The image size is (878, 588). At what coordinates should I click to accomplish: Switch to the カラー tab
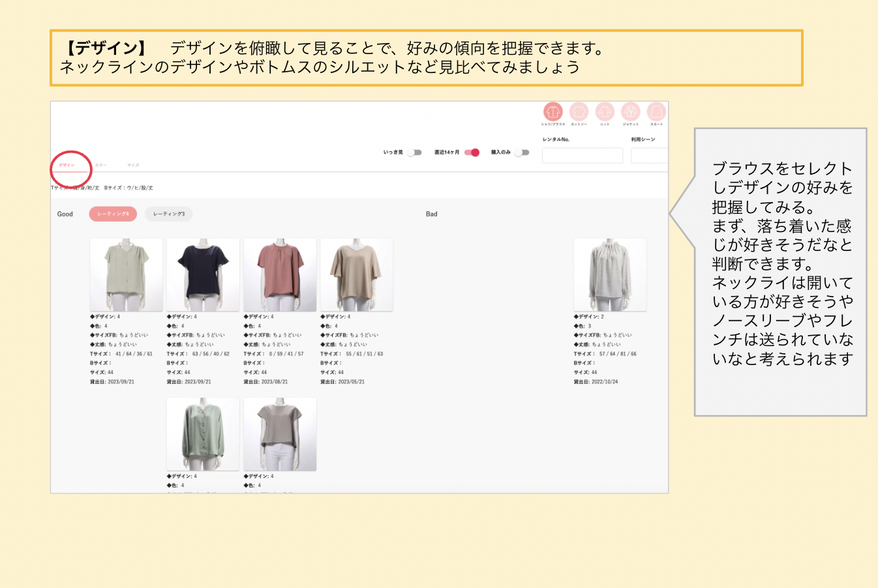coord(100,166)
